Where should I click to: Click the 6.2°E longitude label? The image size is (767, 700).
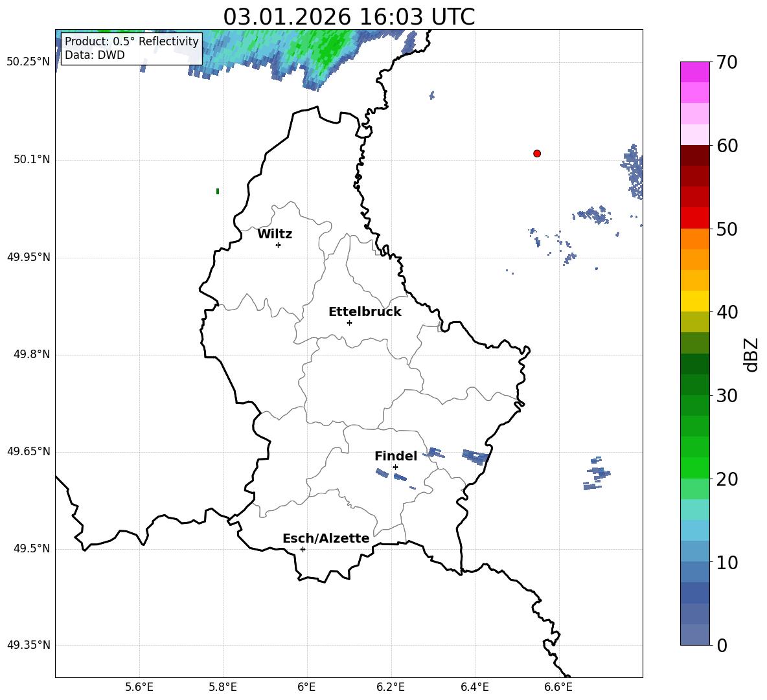tap(391, 687)
